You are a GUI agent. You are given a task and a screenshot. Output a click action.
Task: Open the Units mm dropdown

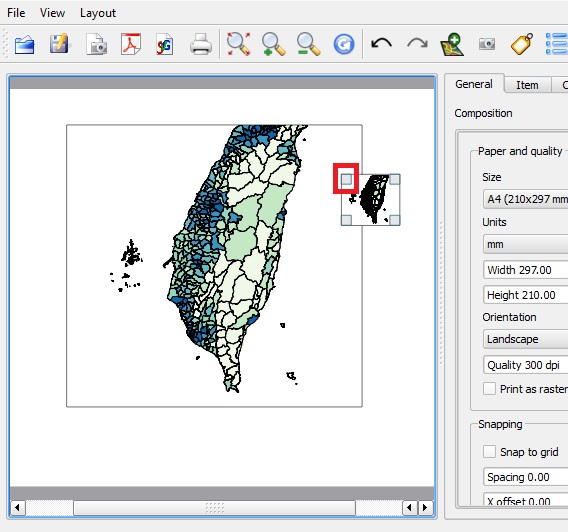(x=525, y=244)
